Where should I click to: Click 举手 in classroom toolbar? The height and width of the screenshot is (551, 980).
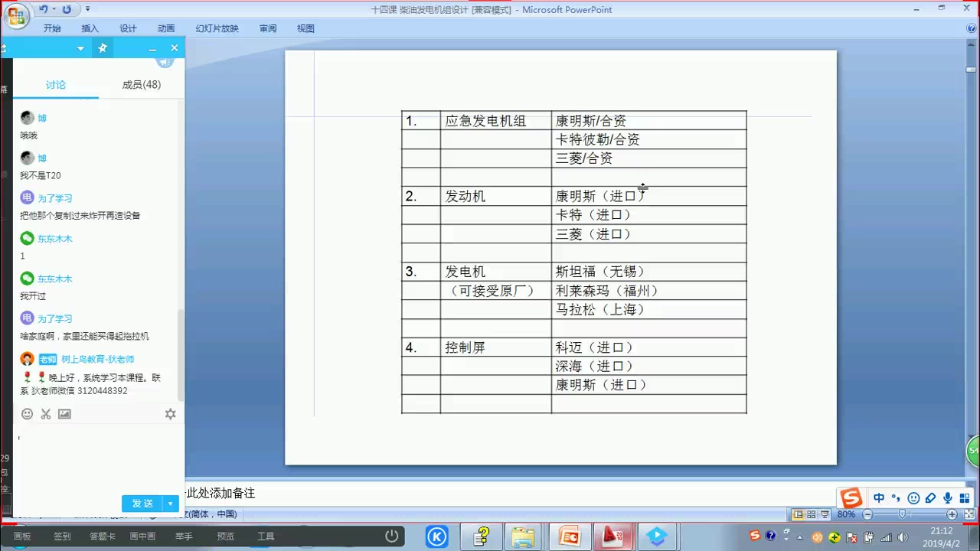[184, 536]
